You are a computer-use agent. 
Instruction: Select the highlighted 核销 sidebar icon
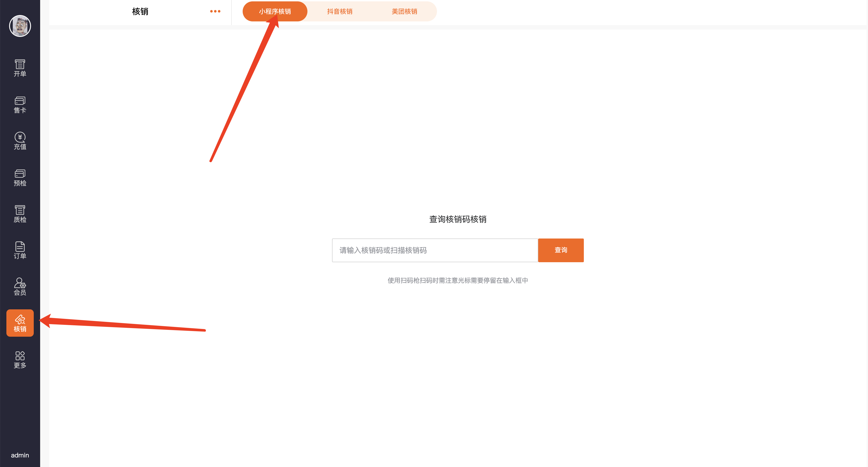pos(20,323)
